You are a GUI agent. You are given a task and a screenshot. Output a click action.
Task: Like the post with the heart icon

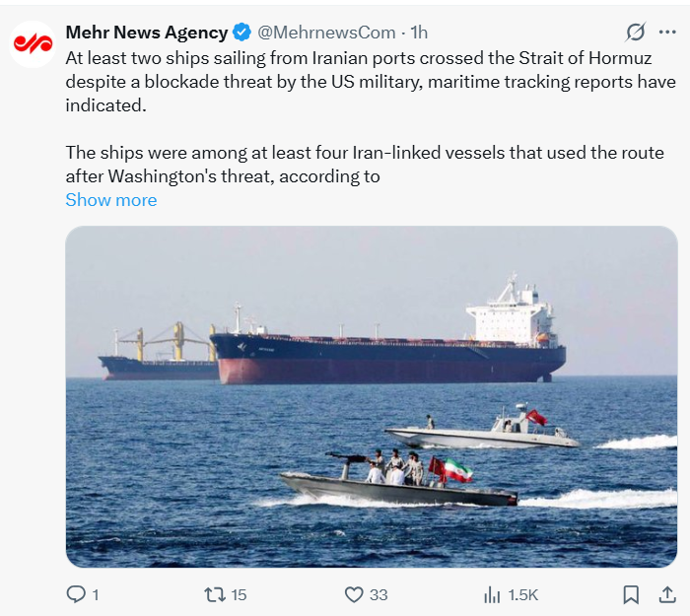pos(354,594)
